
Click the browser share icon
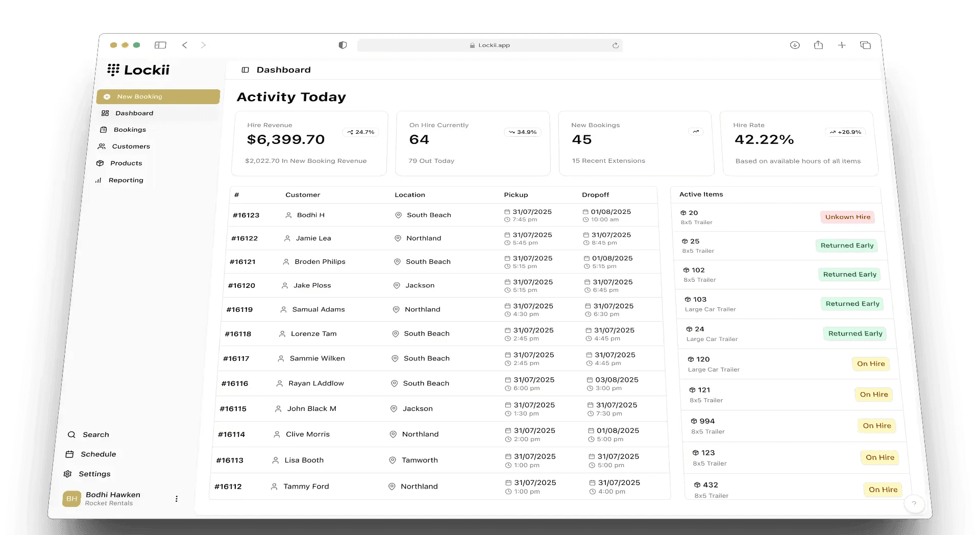[818, 45]
